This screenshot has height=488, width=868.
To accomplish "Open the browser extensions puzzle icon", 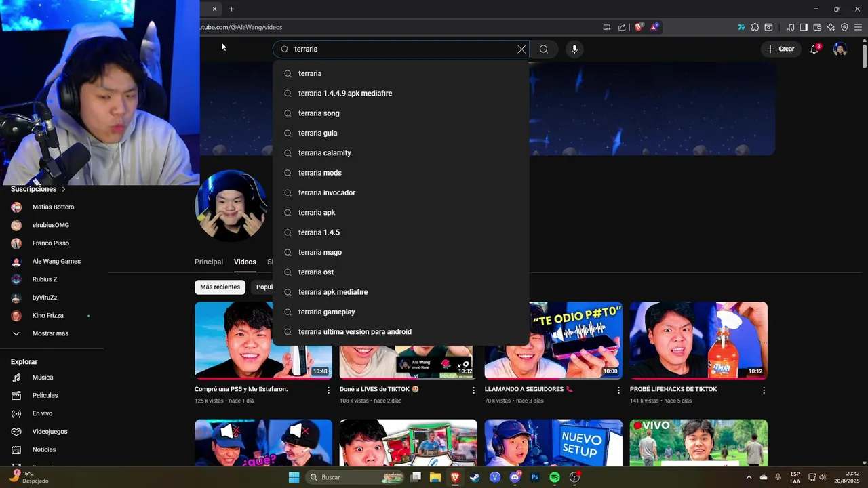I will point(755,27).
